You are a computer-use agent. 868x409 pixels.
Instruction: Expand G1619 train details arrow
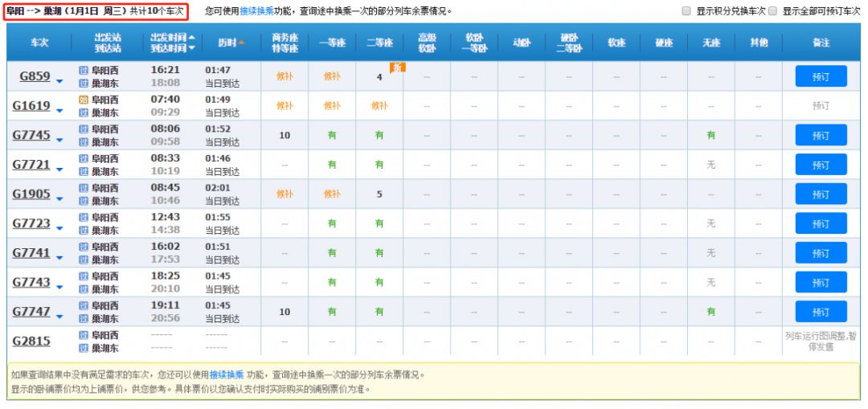point(59,111)
